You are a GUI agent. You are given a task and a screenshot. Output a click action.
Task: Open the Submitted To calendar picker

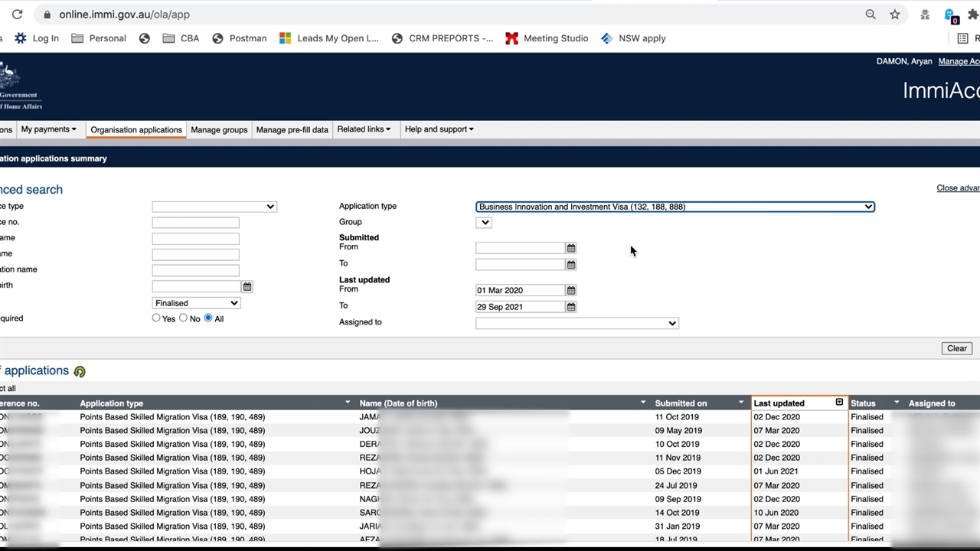pyautogui.click(x=570, y=265)
